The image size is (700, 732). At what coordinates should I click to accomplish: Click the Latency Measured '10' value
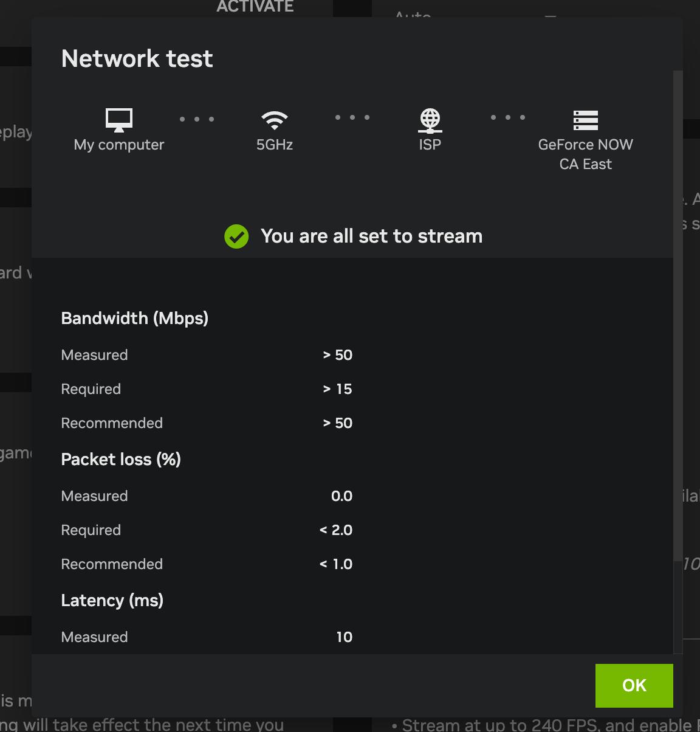(345, 637)
